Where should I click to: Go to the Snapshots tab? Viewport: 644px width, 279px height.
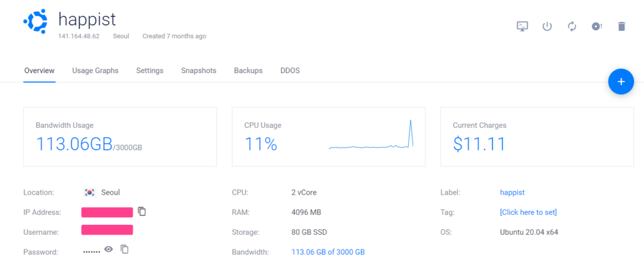(x=199, y=71)
